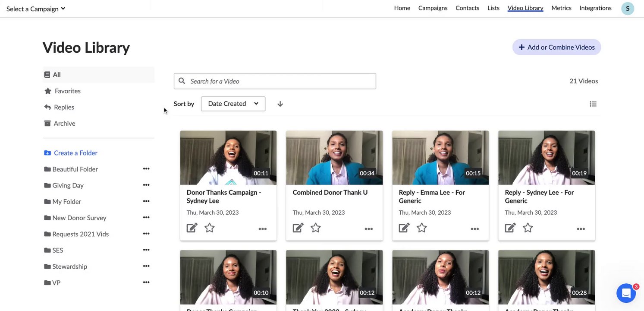Open options menu for Giving Day folder
The width and height of the screenshot is (644, 311).
[146, 185]
